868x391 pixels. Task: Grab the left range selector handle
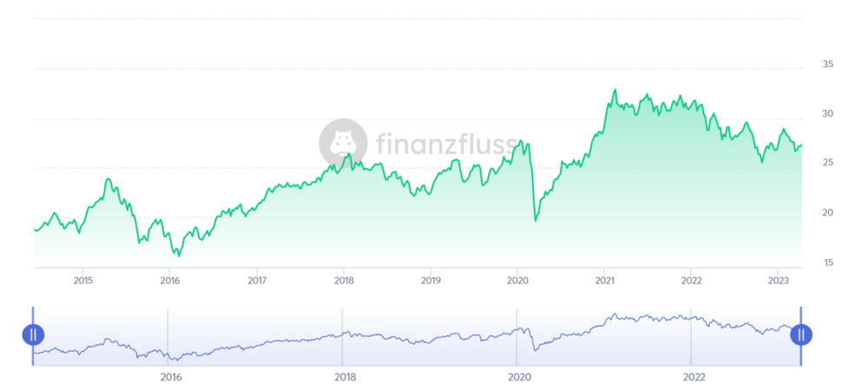(33, 335)
